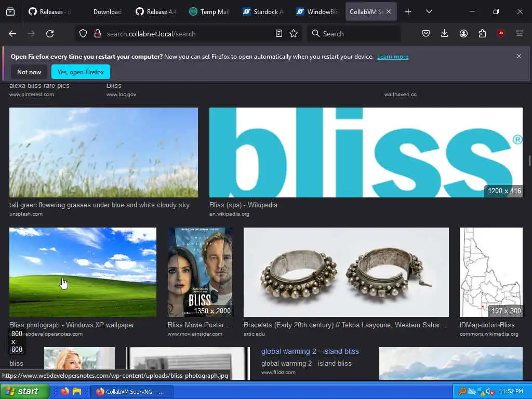The height and width of the screenshot is (399, 532).
Task: Open the Windows Start menu
Action: (24, 391)
